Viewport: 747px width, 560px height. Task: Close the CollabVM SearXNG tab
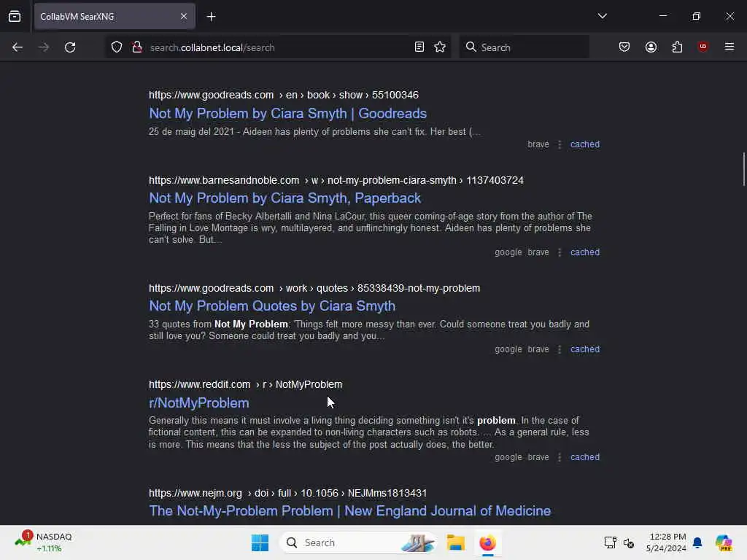184,17
